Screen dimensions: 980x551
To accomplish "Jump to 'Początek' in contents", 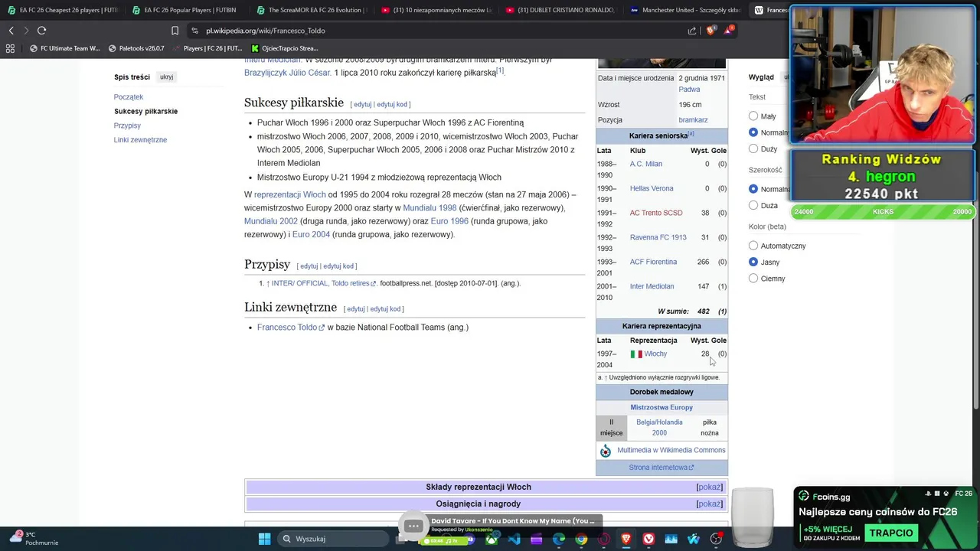I will (129, 97).
